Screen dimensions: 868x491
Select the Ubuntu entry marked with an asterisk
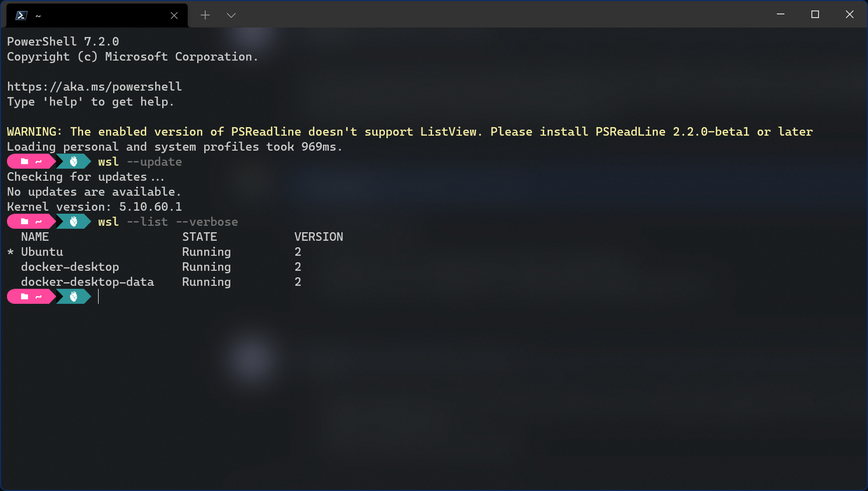[42, 252]
